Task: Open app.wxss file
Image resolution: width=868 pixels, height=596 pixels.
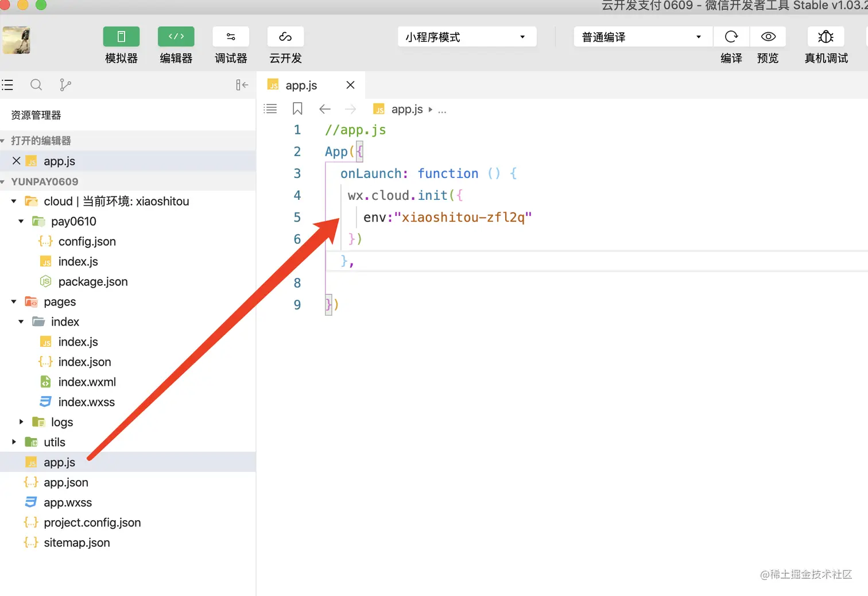Action: click(x=68, y=502)
